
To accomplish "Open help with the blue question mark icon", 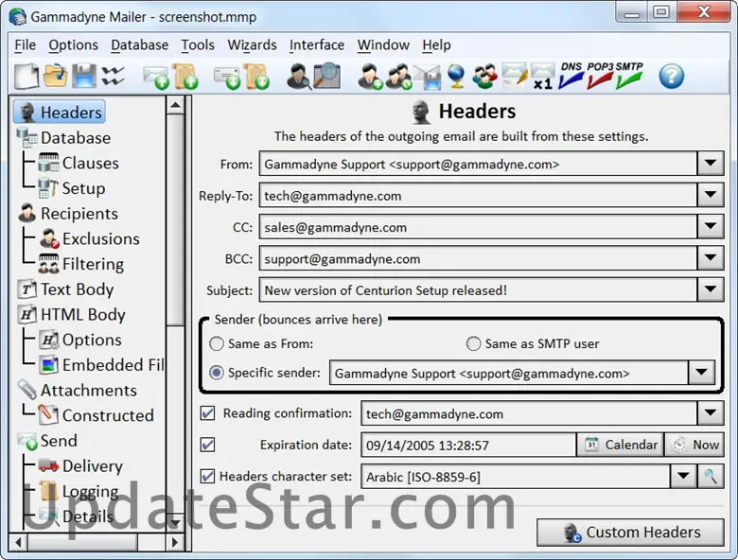I will tap(671, 76).
